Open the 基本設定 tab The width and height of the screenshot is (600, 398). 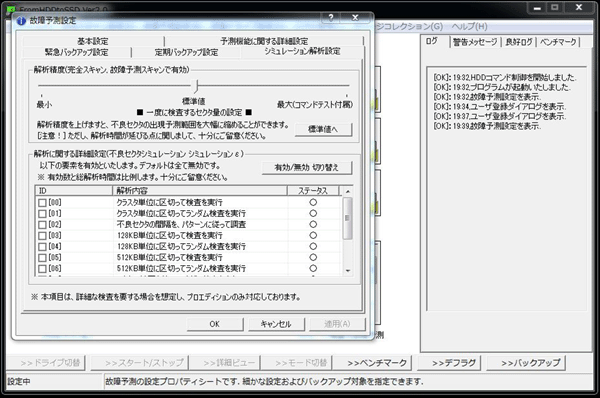(x=93, y=41)
